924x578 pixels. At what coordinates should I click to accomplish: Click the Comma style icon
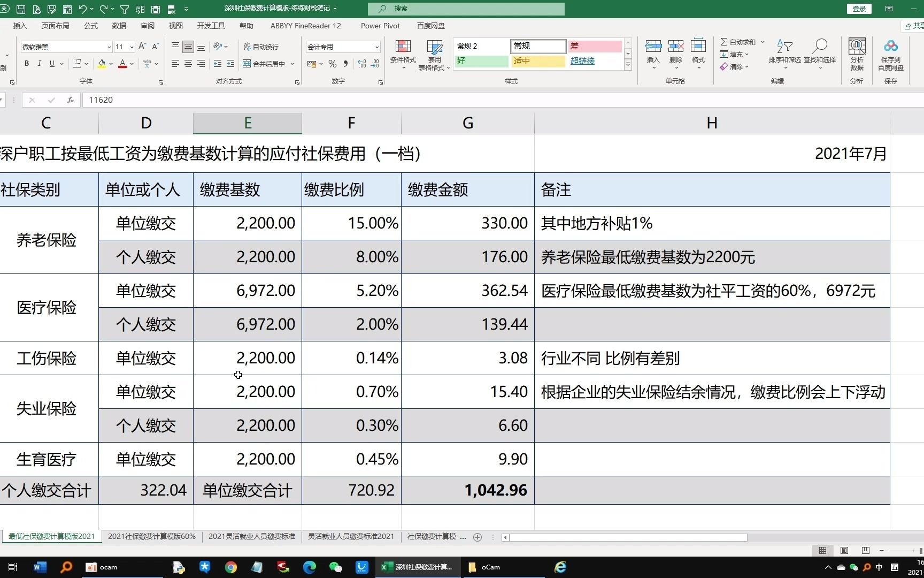pos(345,64)
